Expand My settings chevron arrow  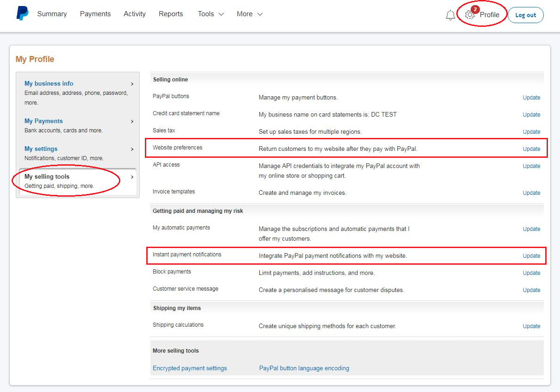click(132, 149)
